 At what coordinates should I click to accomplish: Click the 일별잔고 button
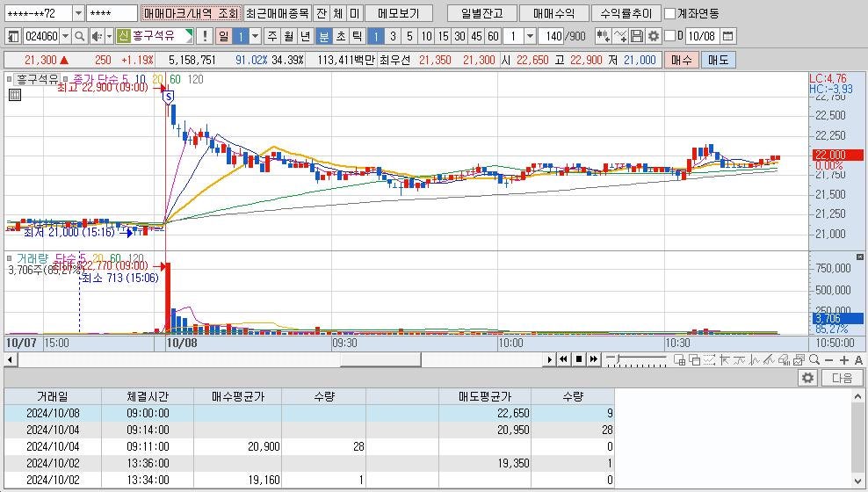(481, 13)
